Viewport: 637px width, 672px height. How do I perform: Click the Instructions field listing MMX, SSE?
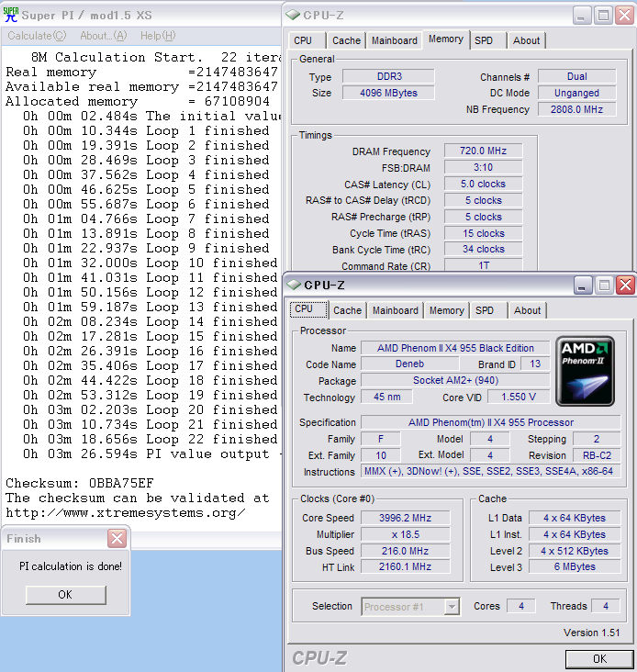tap(490, 472)
